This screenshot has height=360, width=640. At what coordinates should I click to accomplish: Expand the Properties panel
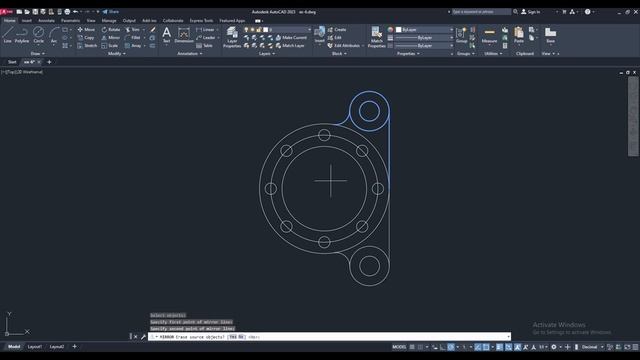pos(408,53)
